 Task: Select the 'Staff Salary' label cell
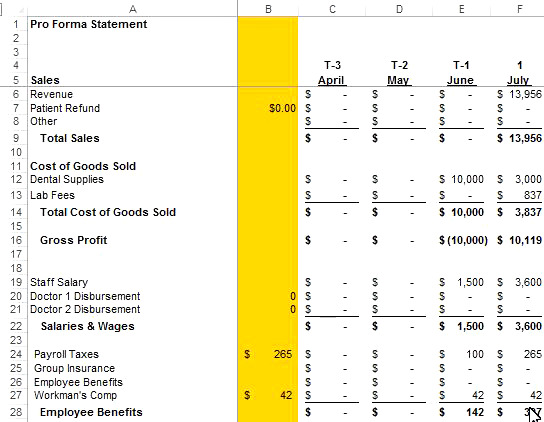click(59, 282)
